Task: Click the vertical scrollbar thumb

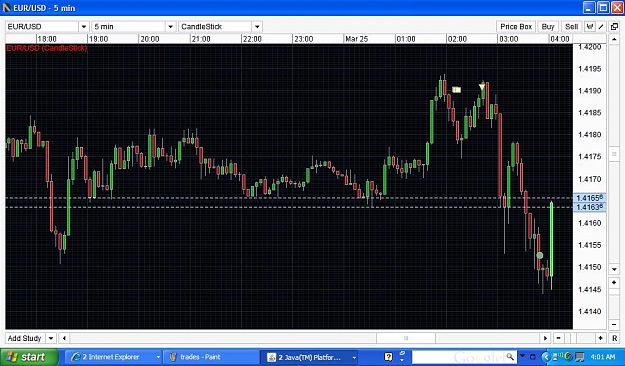Action: tap(614, 154)
